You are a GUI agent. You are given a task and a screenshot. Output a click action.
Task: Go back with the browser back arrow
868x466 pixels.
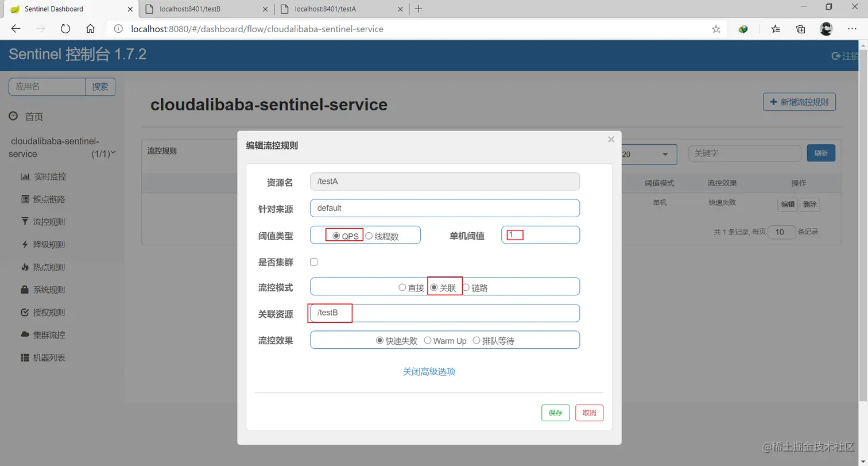click(15, 29)
